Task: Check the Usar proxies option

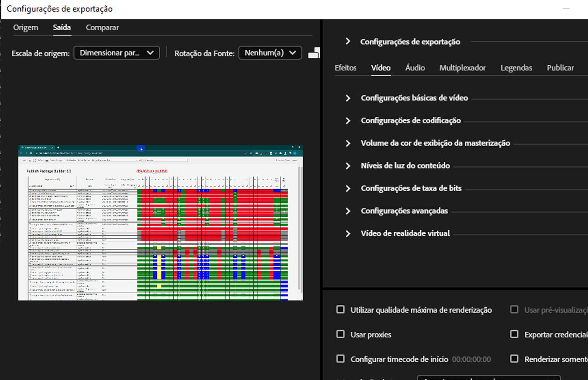Action: point(341,334)
